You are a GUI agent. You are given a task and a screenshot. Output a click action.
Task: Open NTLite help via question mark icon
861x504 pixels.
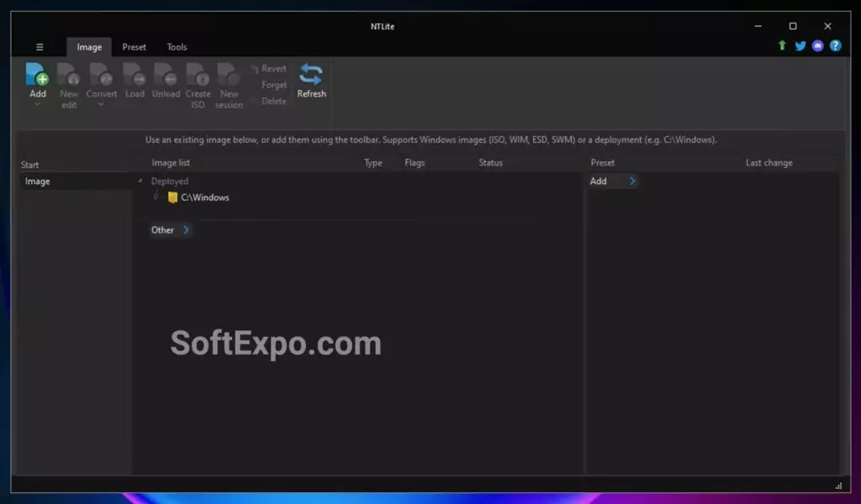point(835,45)
